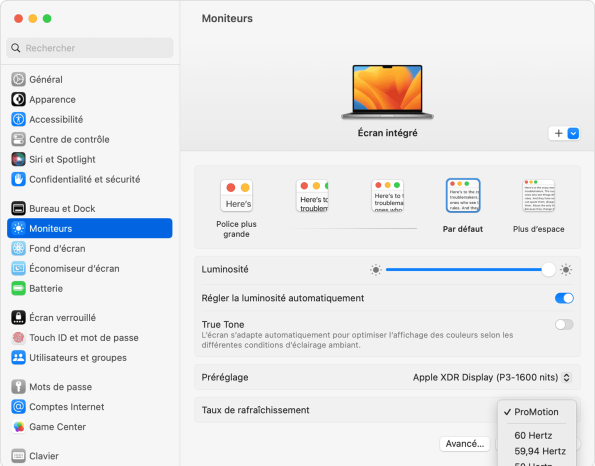Add display with plus button
This screenshot has height=466, width=595.
[x=558, y=134]
